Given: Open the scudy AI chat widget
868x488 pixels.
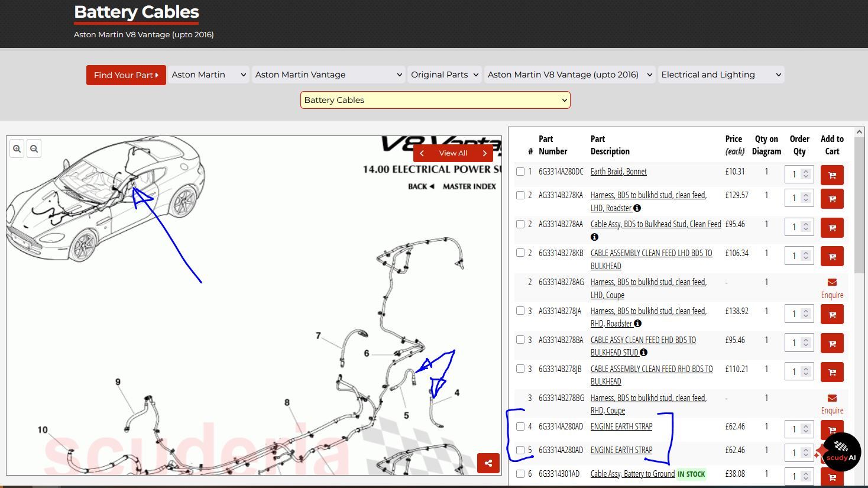Looking at the screenshot, I should point(841,453).
